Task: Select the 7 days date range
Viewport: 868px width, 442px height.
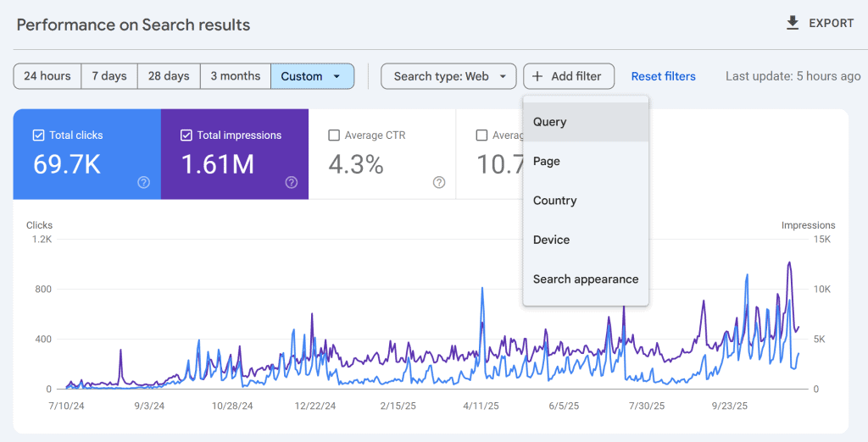Action: point(109,76)
